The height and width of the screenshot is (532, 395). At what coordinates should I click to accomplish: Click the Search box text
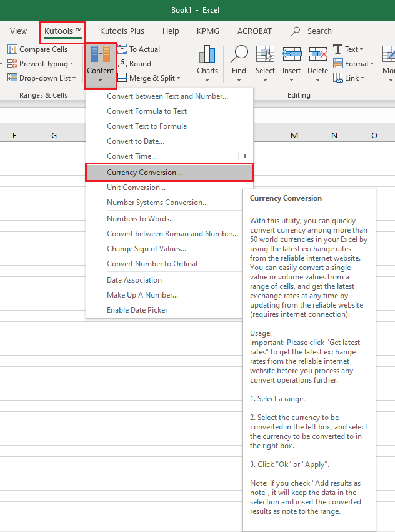click(x=319, y=31)
